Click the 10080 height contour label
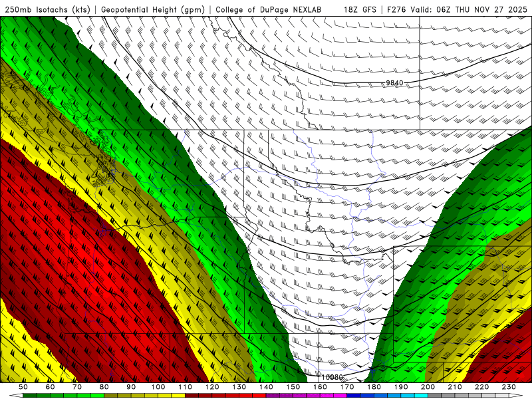The width and height of the screenshot is (532, 399). [x=332, y=377]
